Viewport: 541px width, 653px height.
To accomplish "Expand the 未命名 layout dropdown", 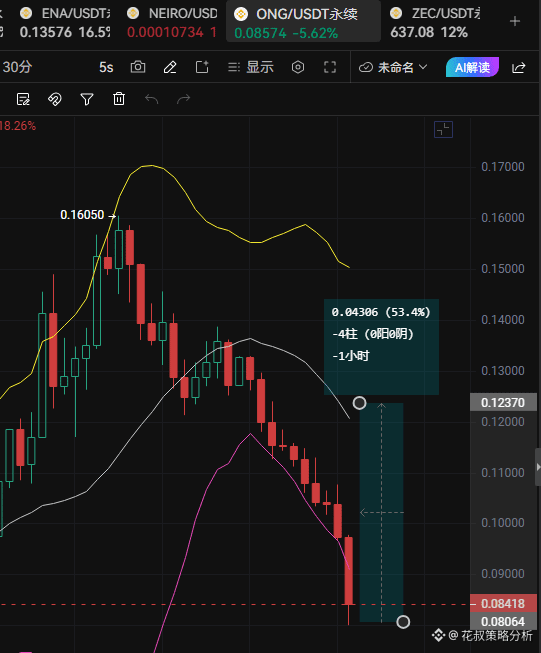I will point(393,67).
